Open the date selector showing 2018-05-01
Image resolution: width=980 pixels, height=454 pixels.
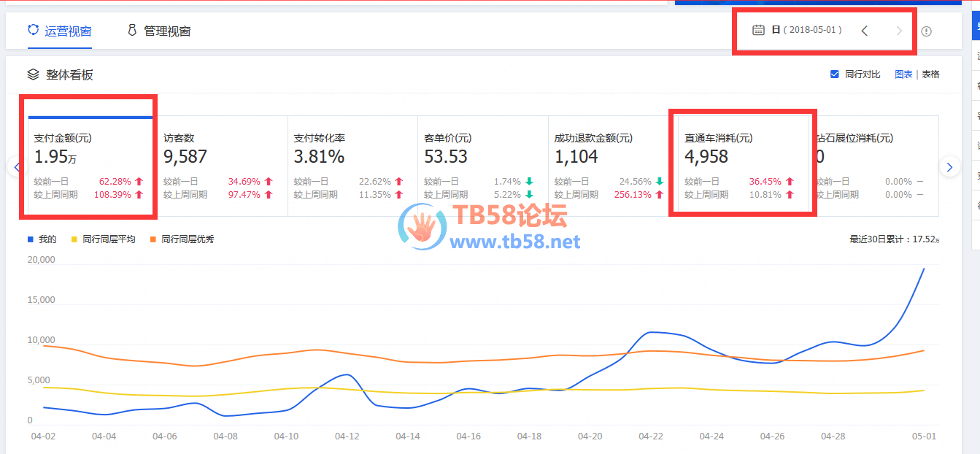pos(806,31)
